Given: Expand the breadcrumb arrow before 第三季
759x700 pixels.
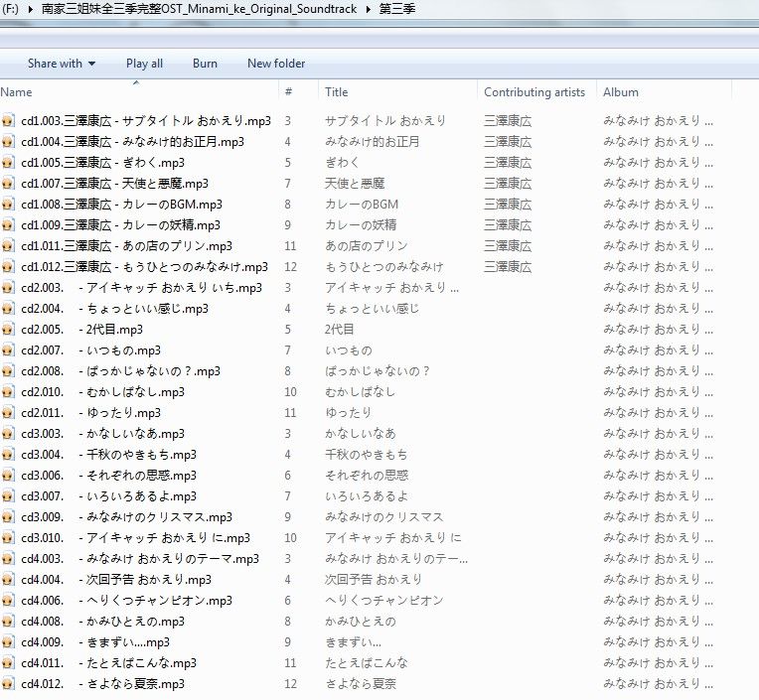Looking at the screenshot, I should tap(369, 9).
